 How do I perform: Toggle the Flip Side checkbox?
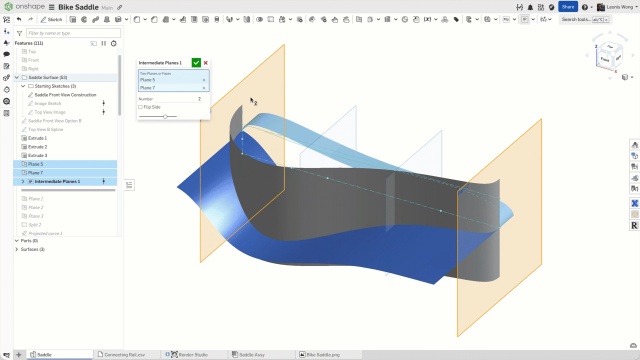[140, 107]
